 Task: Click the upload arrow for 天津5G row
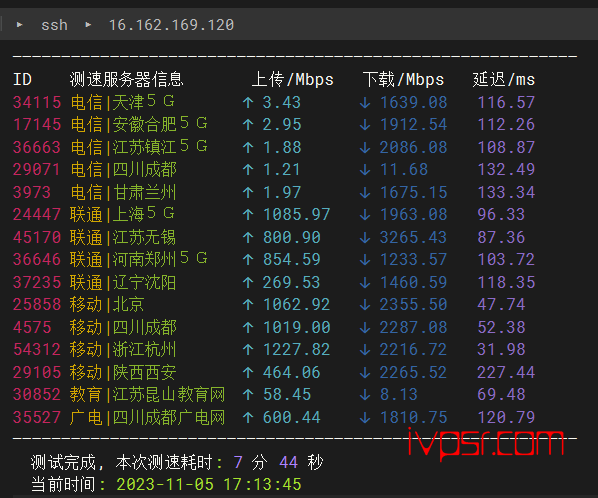pyautogui.click(x=248, y=102)
